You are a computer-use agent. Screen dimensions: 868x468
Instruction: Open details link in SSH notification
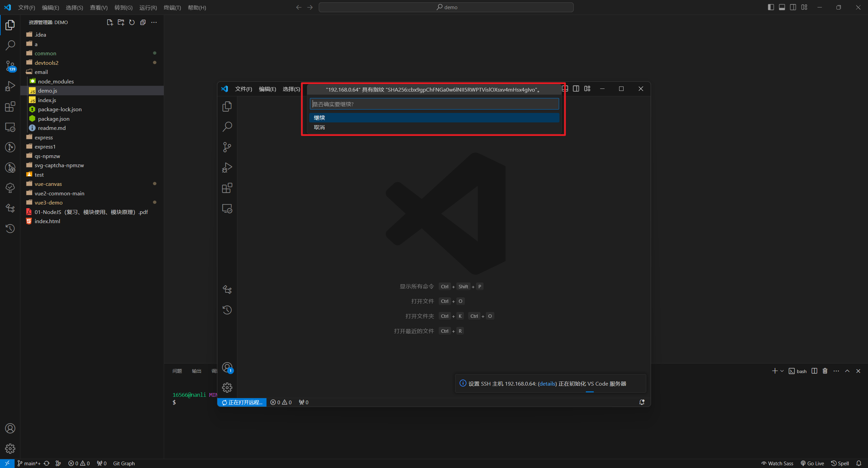(547, 384)
